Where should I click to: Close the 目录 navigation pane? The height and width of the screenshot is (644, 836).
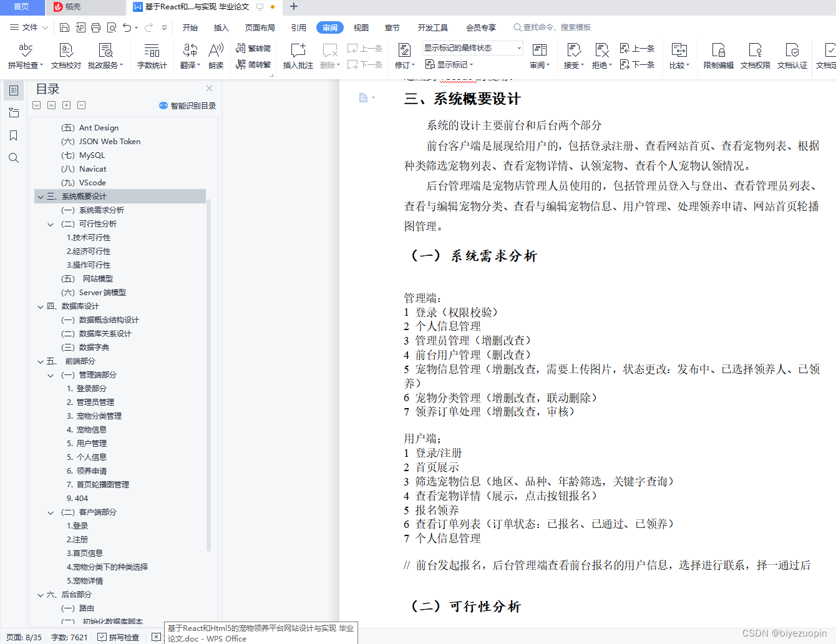210,89
